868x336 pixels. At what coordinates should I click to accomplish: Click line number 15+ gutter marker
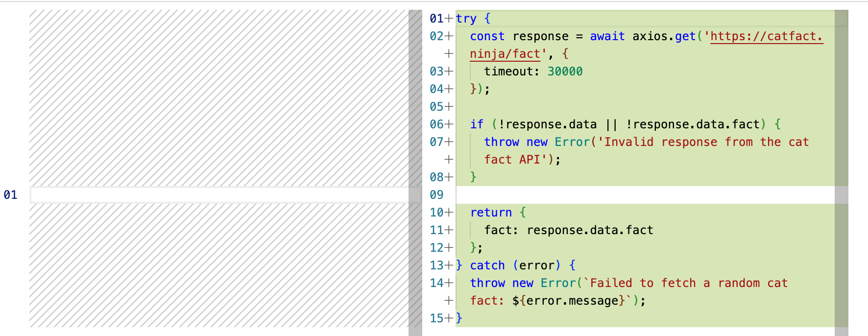(x=441, y=318)
